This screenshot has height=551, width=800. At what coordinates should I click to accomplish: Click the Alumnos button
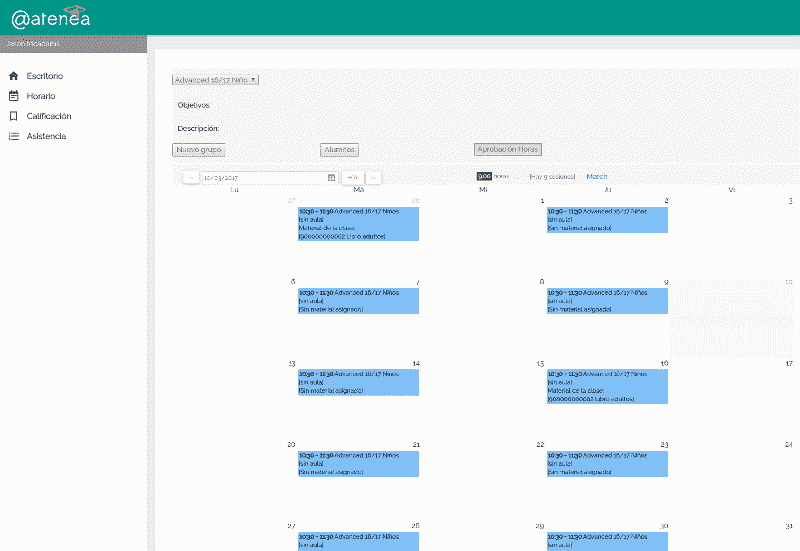point(339,150)
